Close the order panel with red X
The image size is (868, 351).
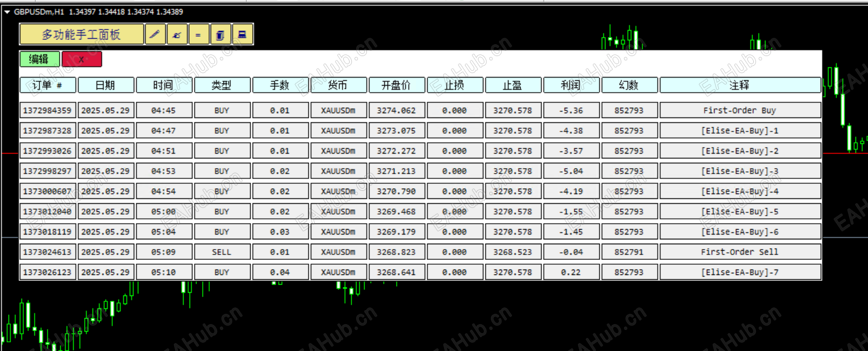pyautogui.click(x=81, y=59)
